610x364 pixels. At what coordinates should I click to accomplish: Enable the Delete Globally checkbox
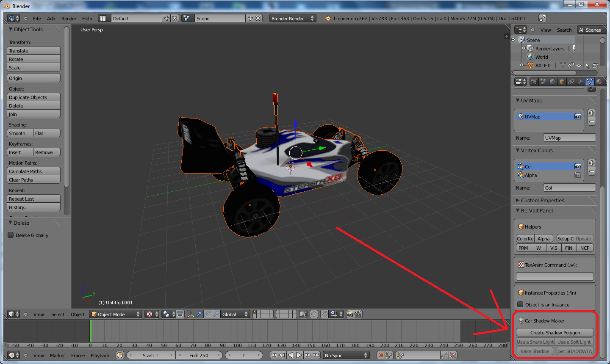click(11, 235)
